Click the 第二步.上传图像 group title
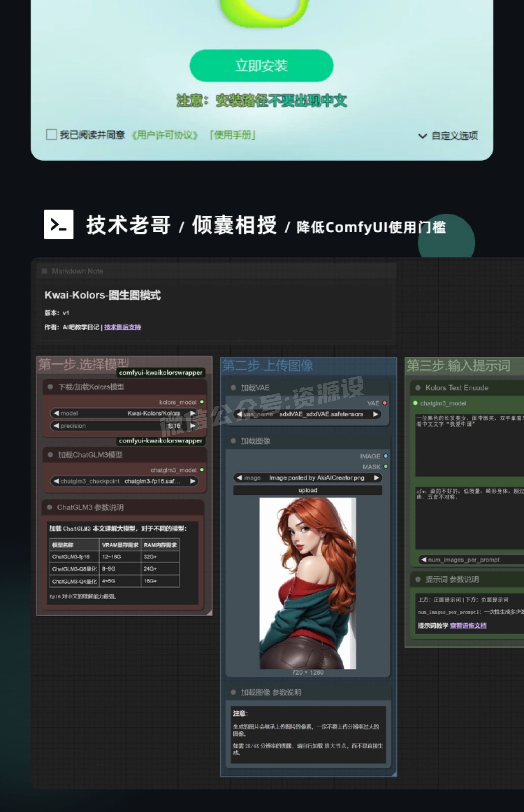Image resolution: width=524 pixels, height=812 pixels. (x=268, y=366)
